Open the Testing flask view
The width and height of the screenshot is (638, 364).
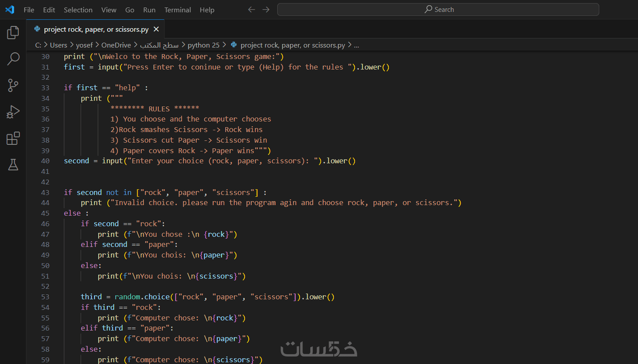pyautogui.click(x=13, y=165)
